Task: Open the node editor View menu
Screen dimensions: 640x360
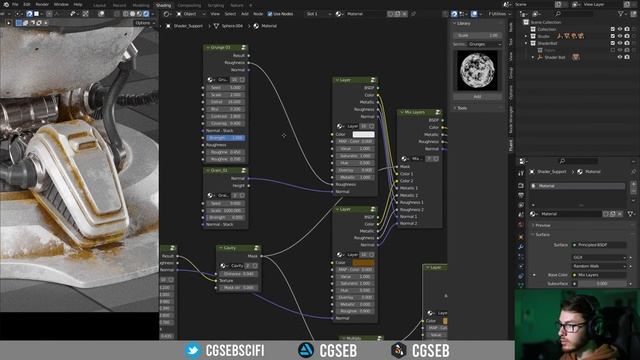Action: [215, 14]
